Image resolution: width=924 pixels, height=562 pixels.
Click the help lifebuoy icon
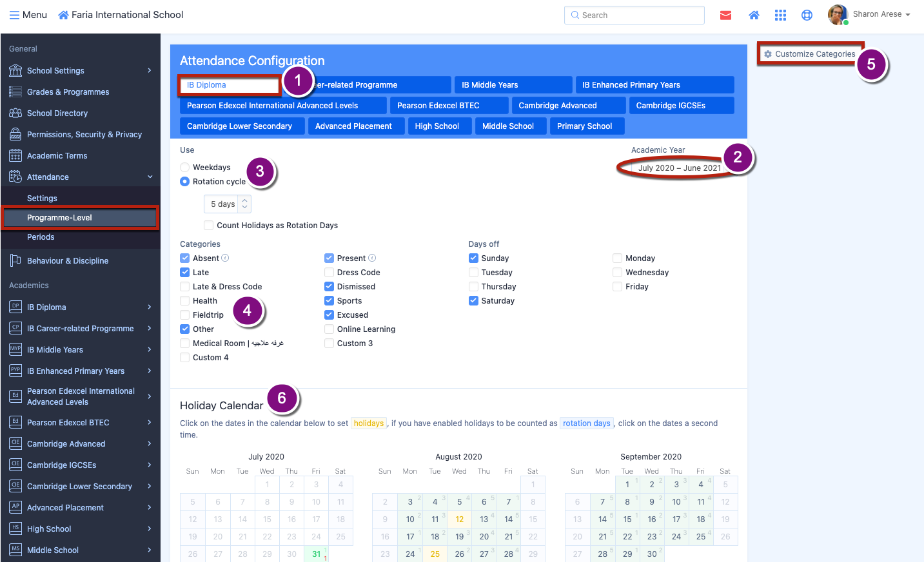[x=807, y=15]
